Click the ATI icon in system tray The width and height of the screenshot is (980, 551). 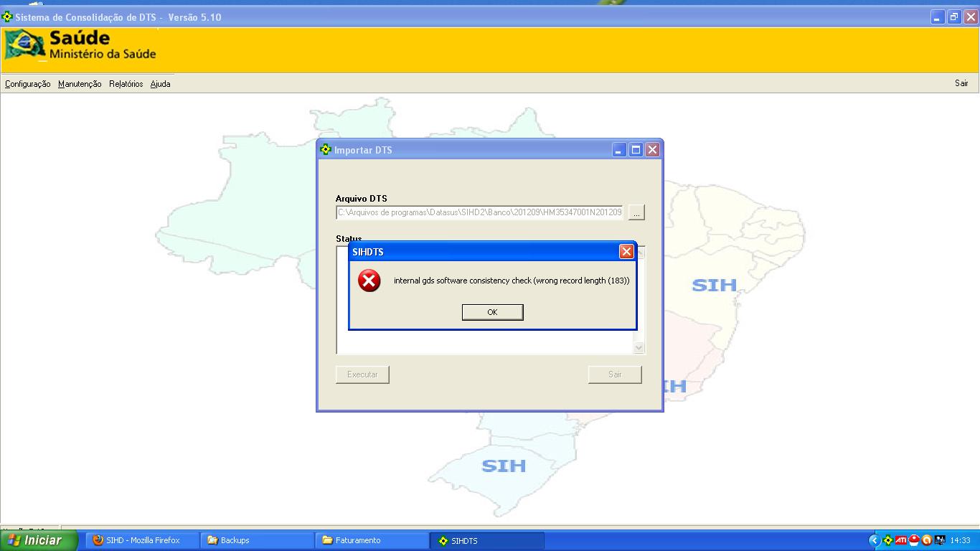[x=901, y=540]
